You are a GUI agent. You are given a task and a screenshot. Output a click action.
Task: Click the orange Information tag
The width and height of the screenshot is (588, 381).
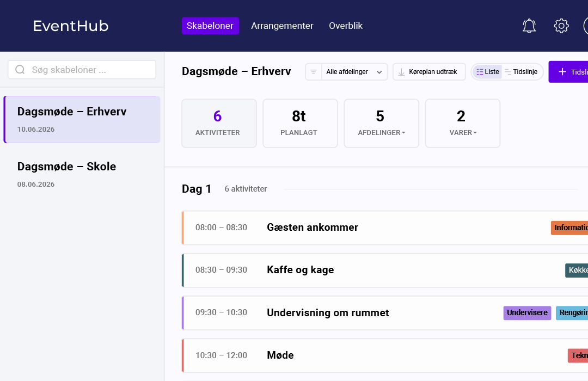569,228
